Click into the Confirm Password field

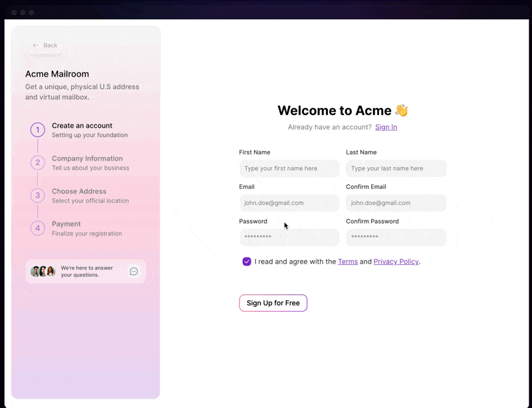click(x=396, y=237)
